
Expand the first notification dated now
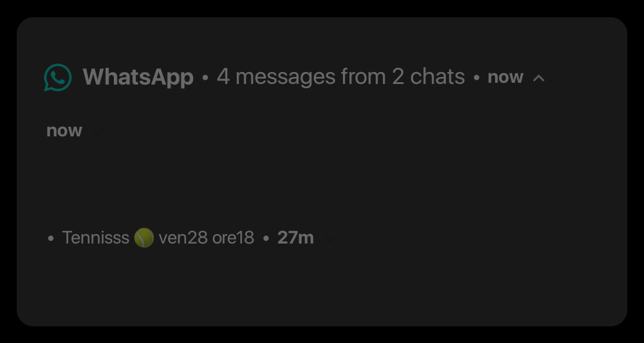pos(97,132)
